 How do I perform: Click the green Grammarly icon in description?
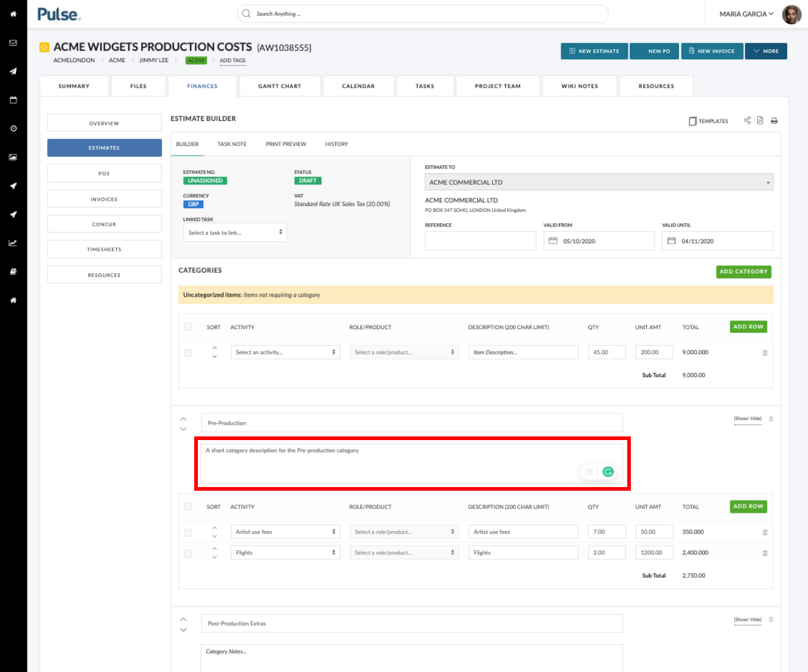click(x=608, y=471)
